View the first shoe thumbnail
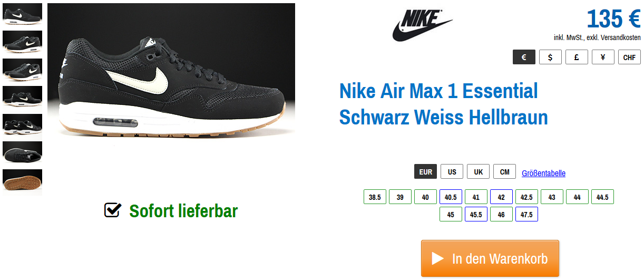644x280 pixels. point(23,14)
